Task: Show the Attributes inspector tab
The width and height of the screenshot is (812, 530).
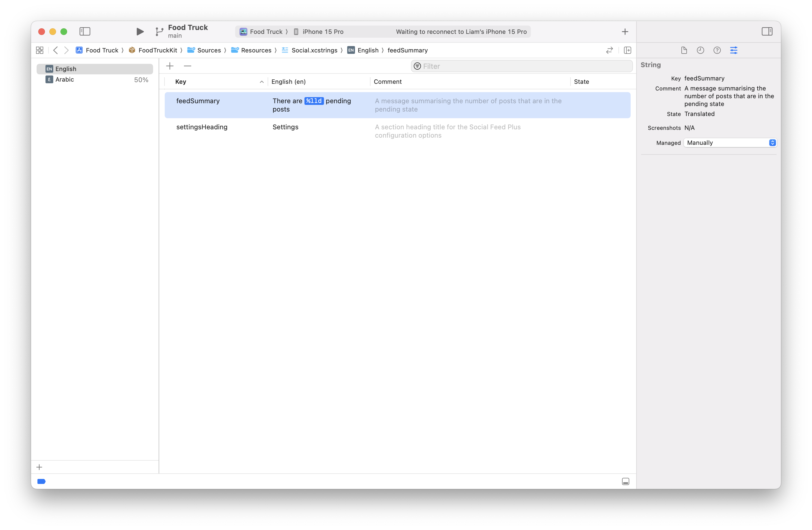Action: click(x=734, y=51)
